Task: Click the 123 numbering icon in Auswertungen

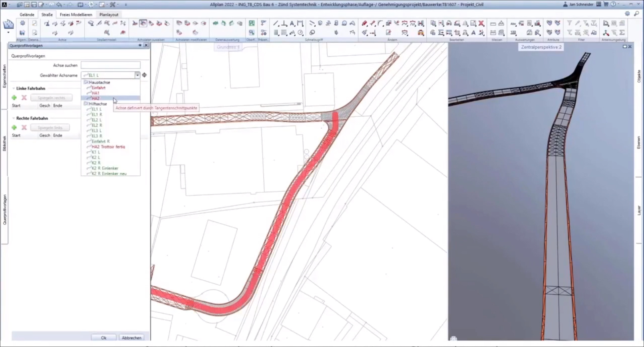Action: point(513,33)
